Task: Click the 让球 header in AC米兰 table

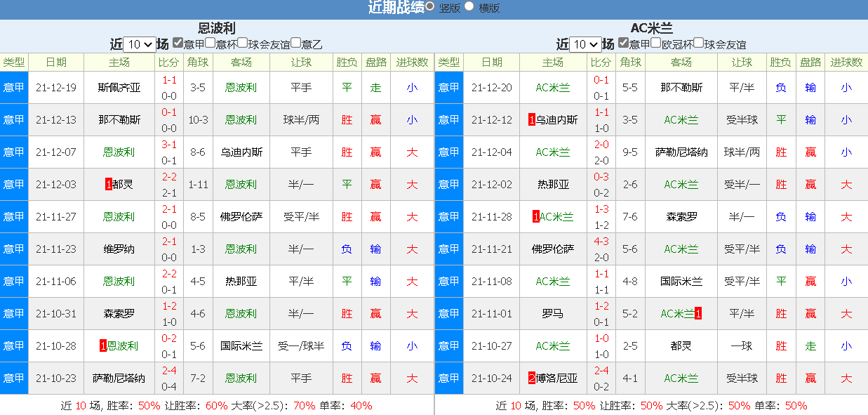Action: [742, 62]
